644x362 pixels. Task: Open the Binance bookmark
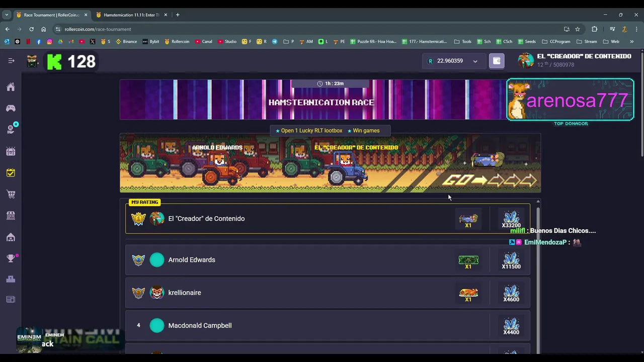tap(126, 42)
